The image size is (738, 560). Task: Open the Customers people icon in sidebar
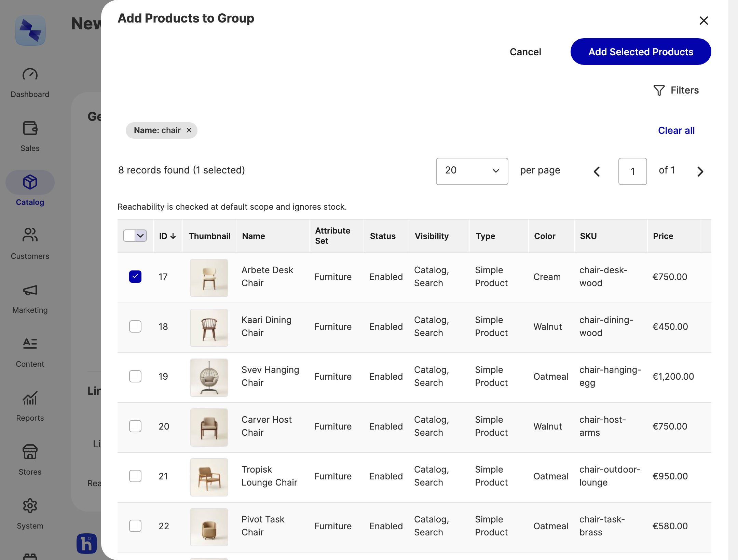click(30, 235)
